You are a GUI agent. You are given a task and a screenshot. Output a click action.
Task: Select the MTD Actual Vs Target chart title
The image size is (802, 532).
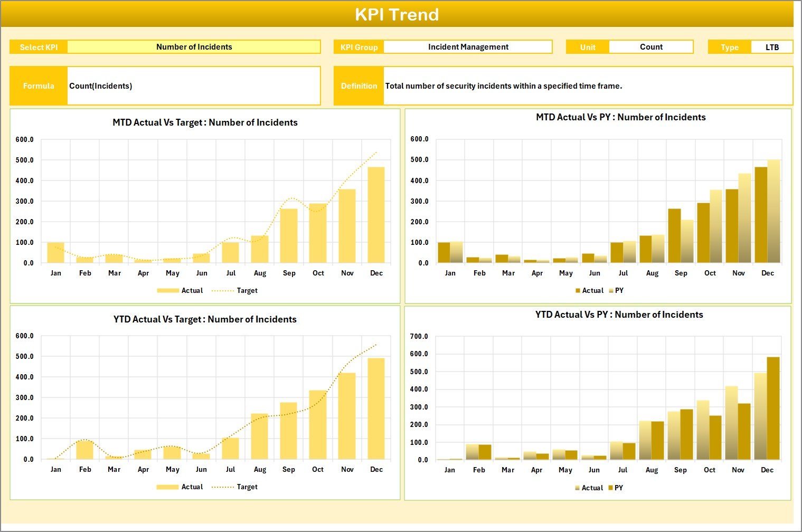pos(205,122)
